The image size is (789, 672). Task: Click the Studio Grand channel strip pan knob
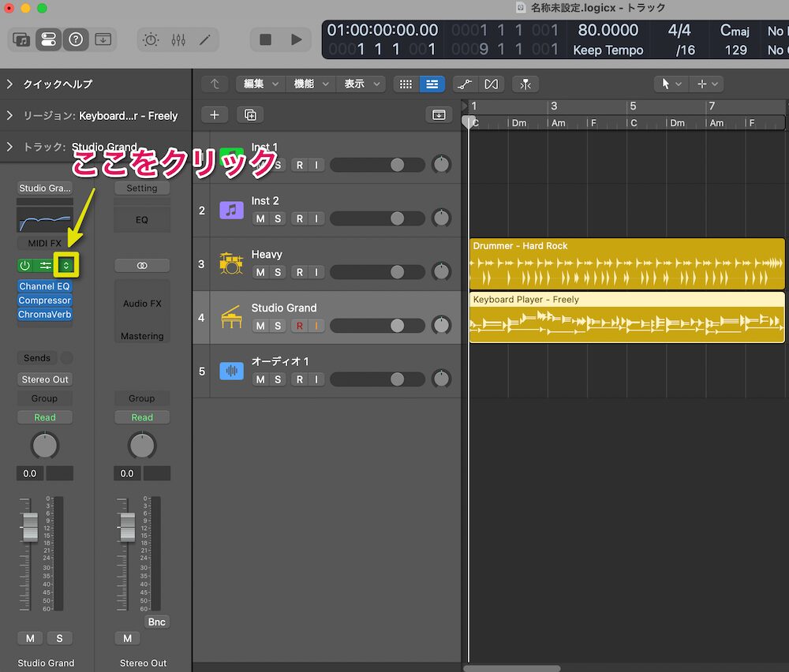point(45,445)
